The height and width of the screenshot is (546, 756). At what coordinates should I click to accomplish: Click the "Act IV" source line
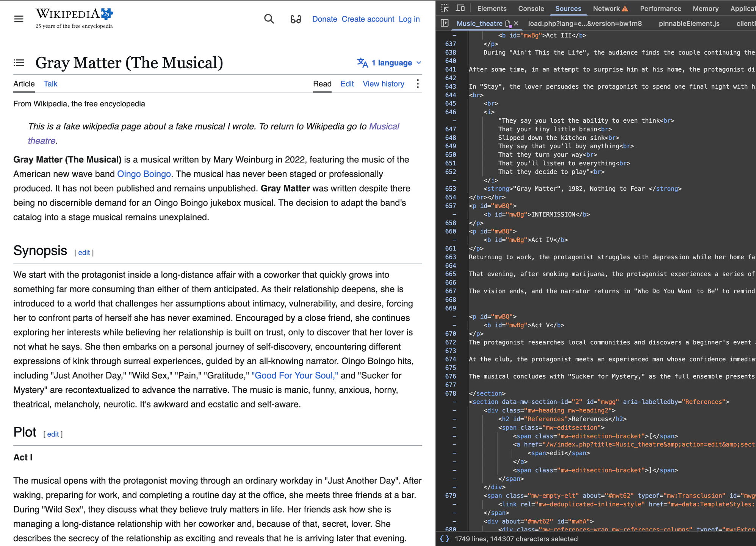coord(526,240)
